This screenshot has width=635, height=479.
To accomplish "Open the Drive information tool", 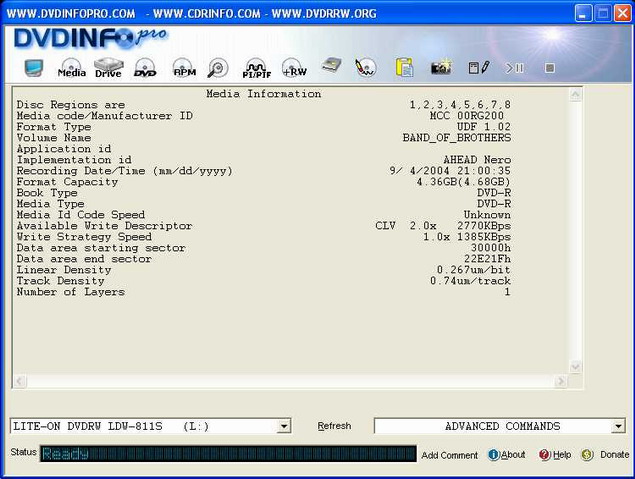I will coord(109,68).
